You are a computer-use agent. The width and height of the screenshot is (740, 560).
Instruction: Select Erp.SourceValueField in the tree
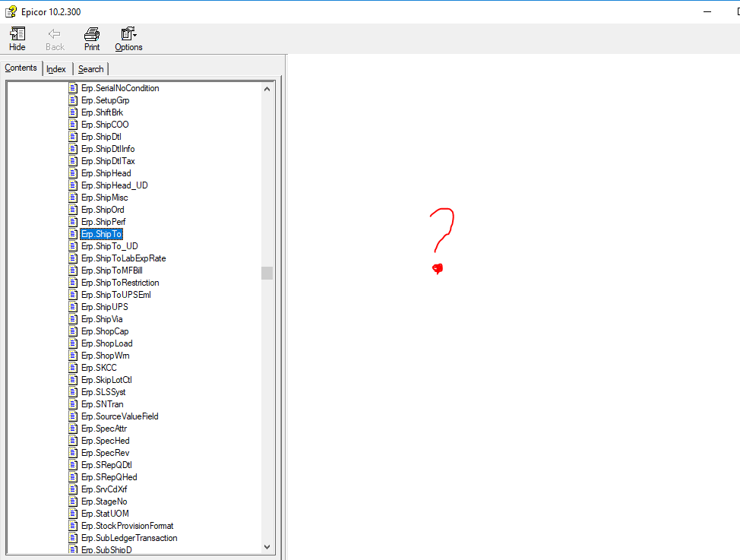coord(120,416)
